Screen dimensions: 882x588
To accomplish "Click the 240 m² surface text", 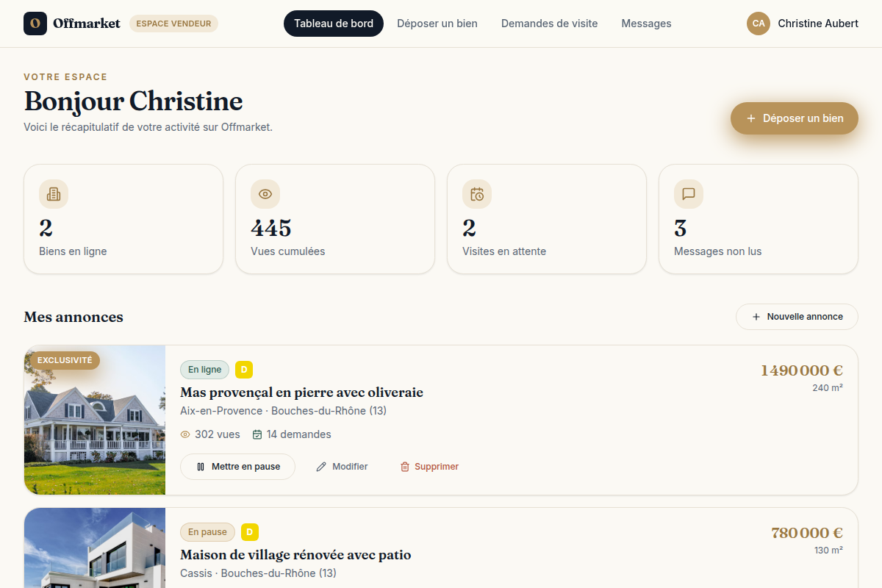I will 828,388.
